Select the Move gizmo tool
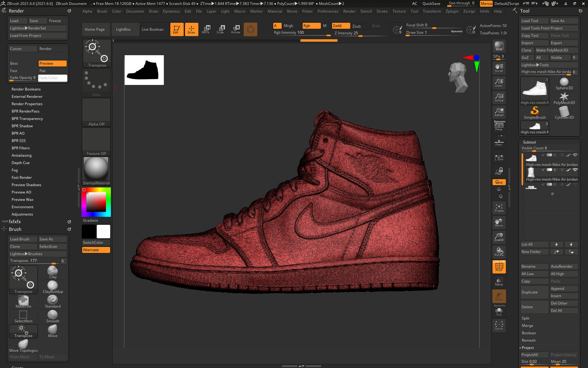 (206, 29)
